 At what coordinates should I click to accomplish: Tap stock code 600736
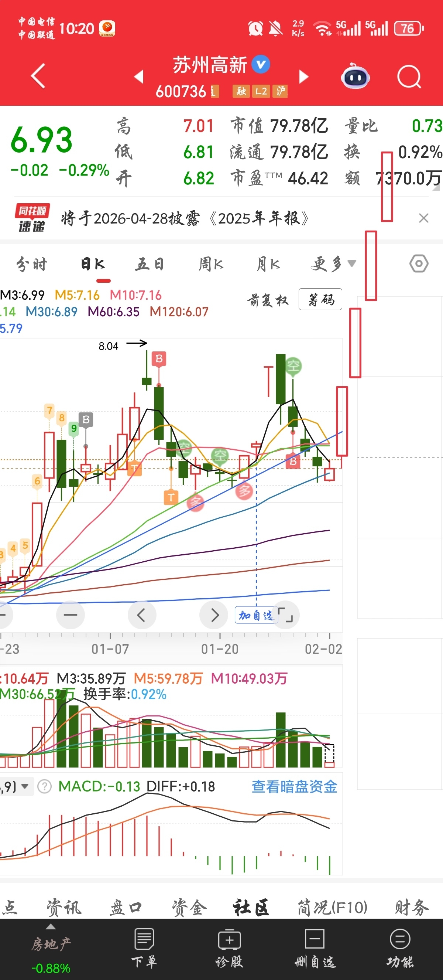181,91
